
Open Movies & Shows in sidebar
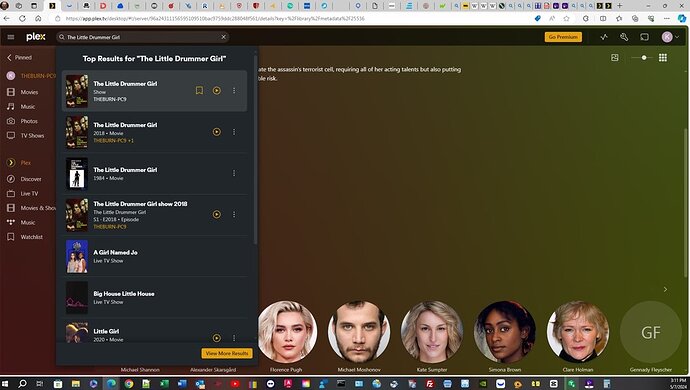pos(32,208)
